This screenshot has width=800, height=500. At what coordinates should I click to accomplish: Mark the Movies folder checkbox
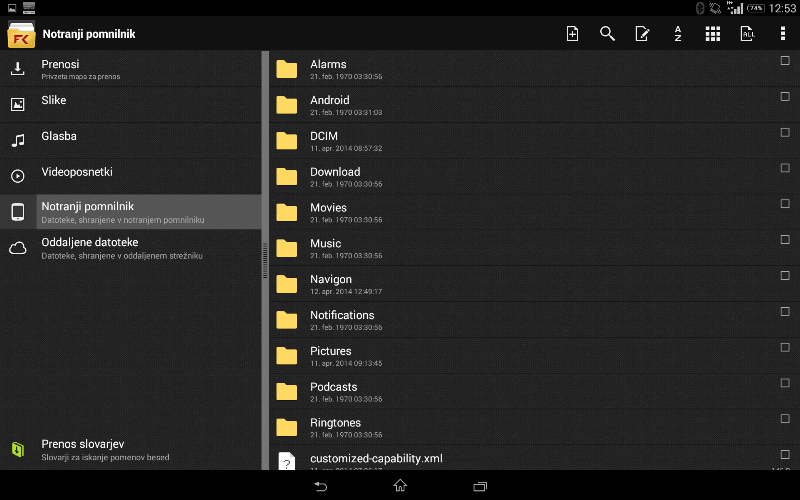[785, 204]
